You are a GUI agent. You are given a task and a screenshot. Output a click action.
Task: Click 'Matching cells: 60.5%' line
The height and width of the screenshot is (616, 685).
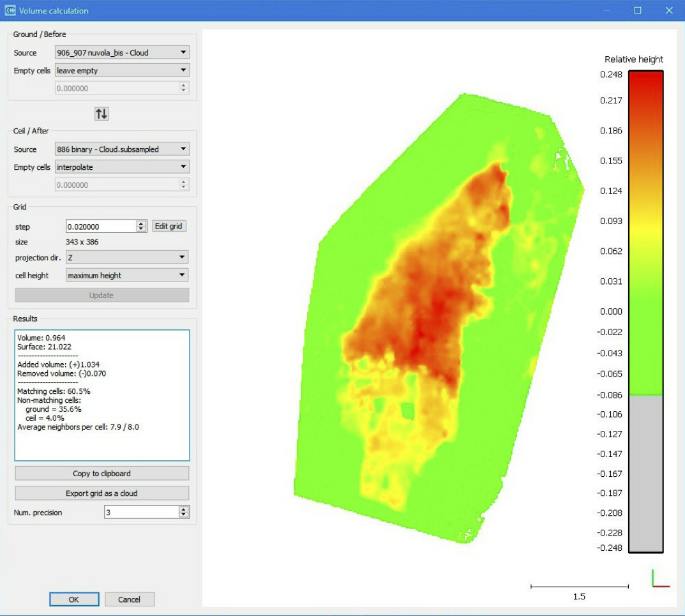[54, 391]
